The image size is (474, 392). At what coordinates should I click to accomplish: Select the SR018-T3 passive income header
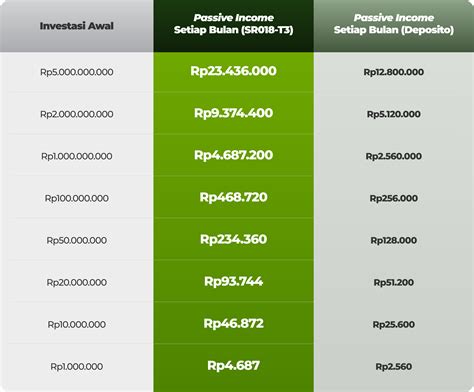point(233,24)
